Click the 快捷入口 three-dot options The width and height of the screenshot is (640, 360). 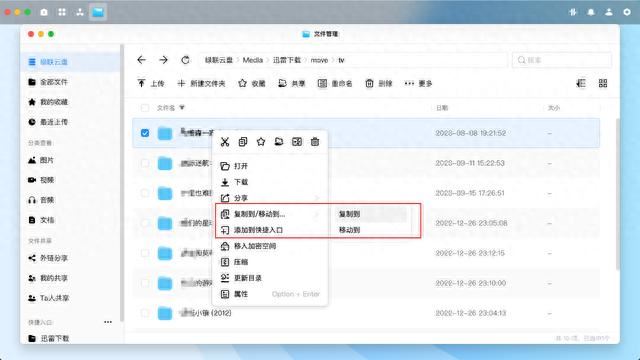(108, 322)
